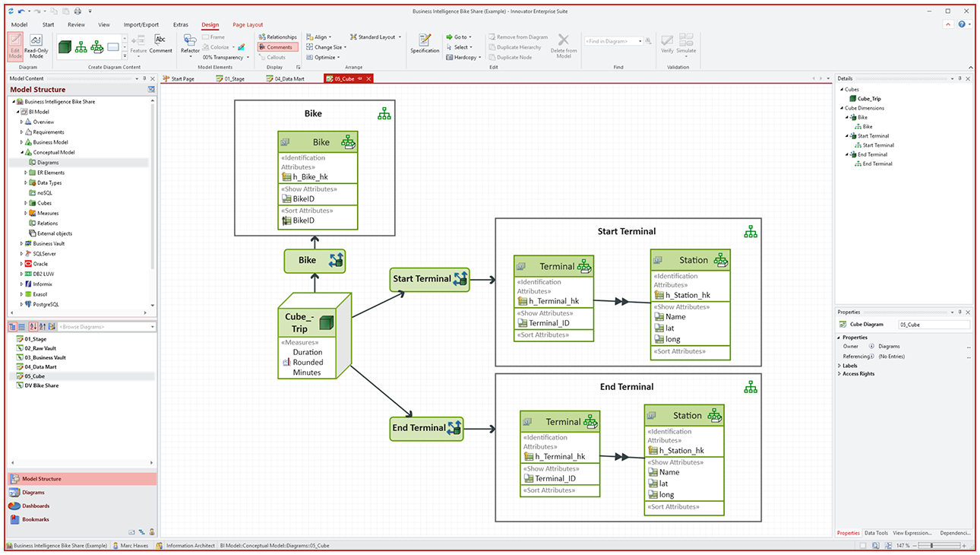980x555 pixels.
Task: Click the Find in Diagram search field
Action: point(613,41)
